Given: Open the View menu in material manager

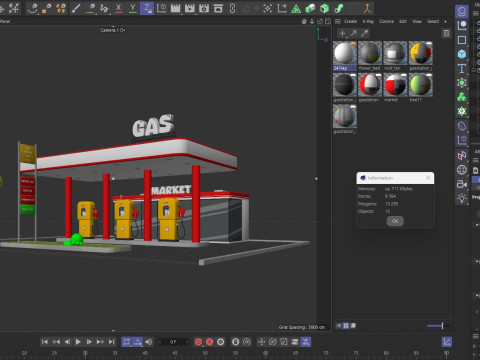Looking at the screenshot, I should click(417, 21).
